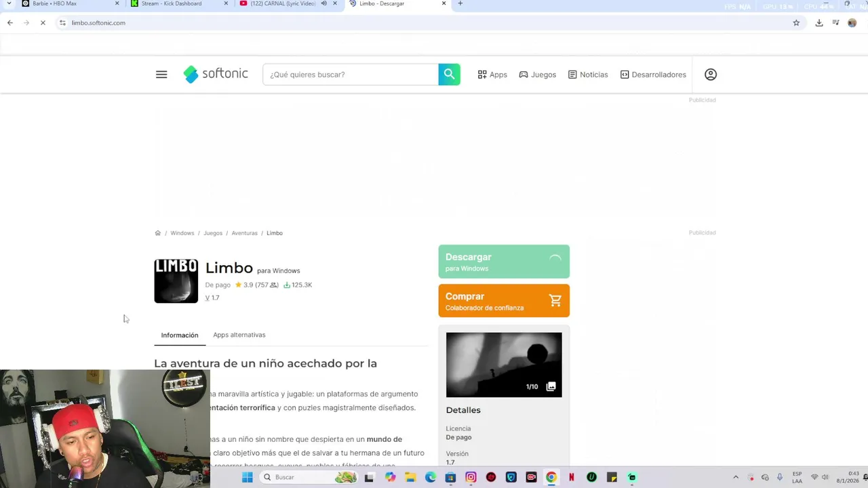This screenshot has width=868, height=488.
Task: Select the Información tab
Action: point(180,335)
